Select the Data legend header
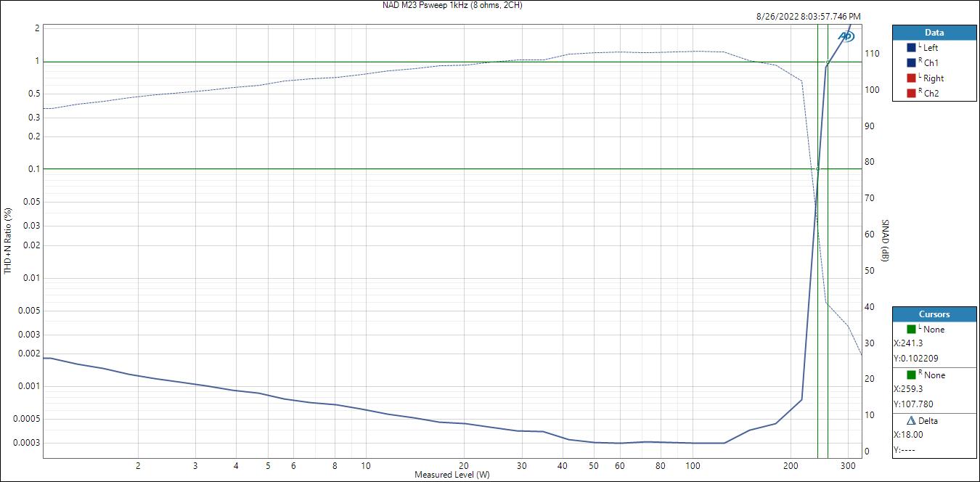980x482 pixels. point(934,33)
